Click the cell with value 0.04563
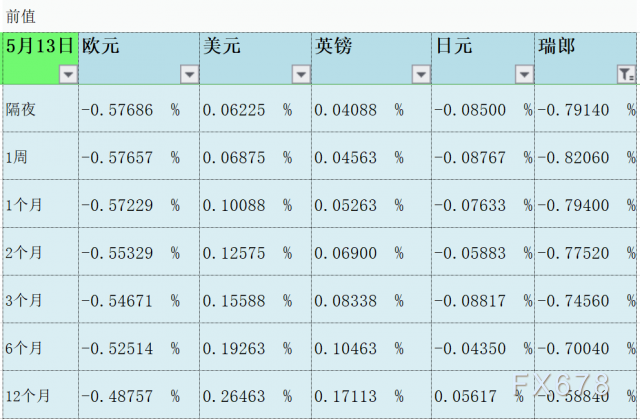The width and height of the screenshot is (640, 420). (371, 156)
